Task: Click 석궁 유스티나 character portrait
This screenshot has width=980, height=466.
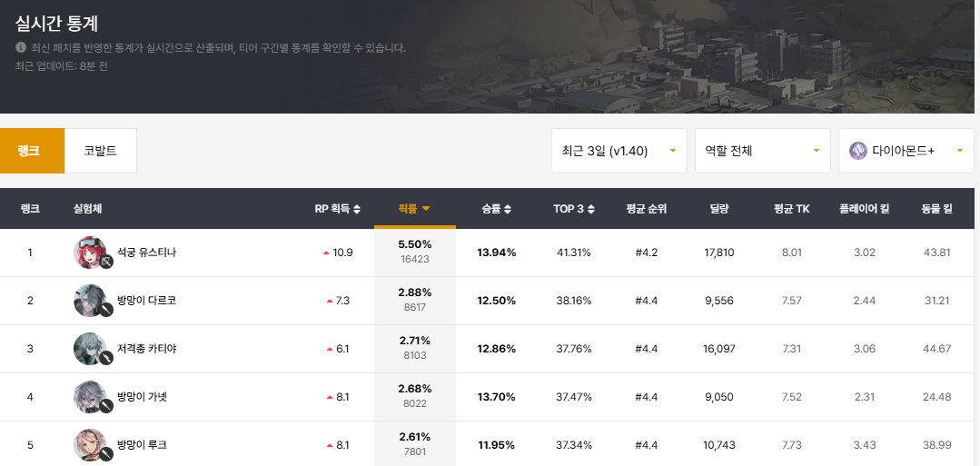Action: click(90, 252)
